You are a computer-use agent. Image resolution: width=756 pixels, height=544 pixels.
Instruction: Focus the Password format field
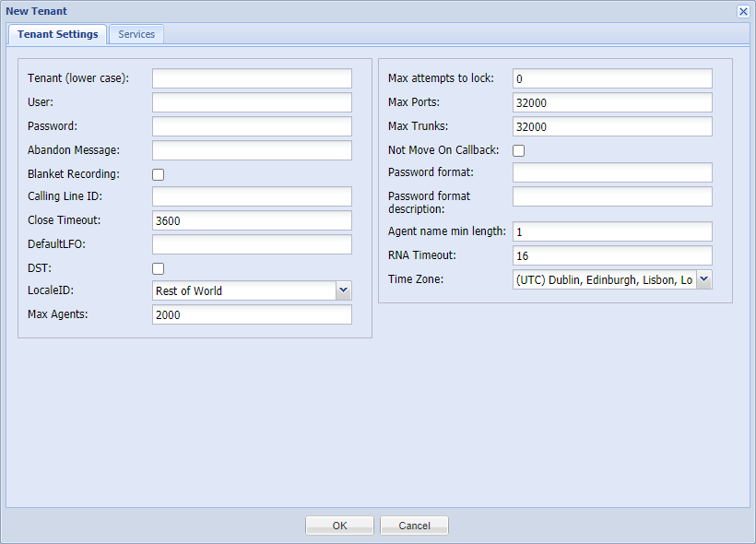pyautogui.click(x=612, y=172)
